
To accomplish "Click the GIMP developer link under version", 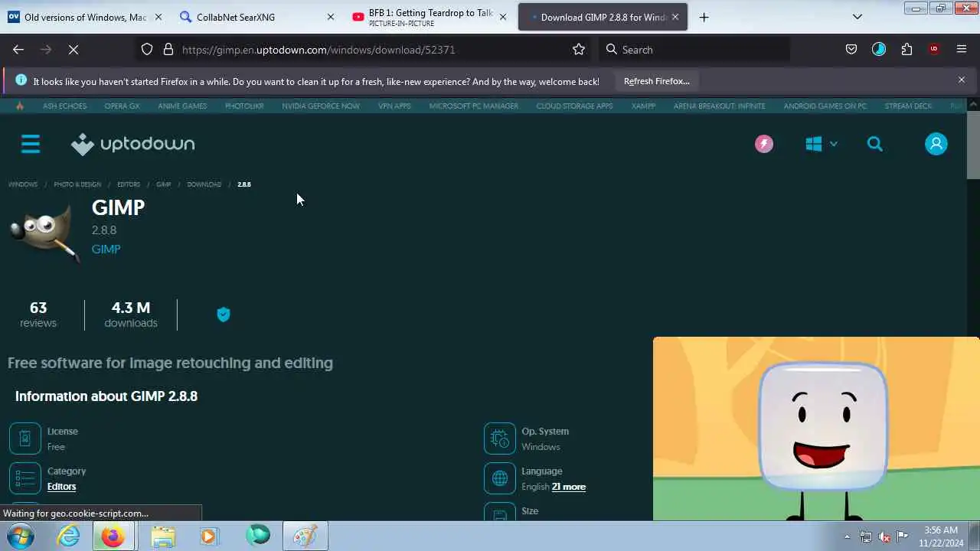I will pyautogui.click(x=106, y=249).
